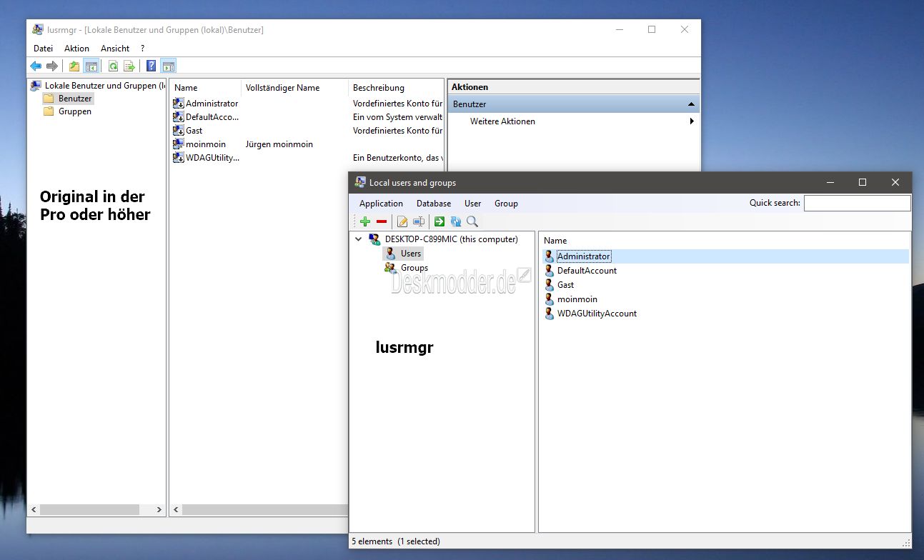Click the Gast account icon in lusrmgr list
Image resolution: width=924 pixels, height=560 pixels.
pyautogui.click(x=179, y=131)
